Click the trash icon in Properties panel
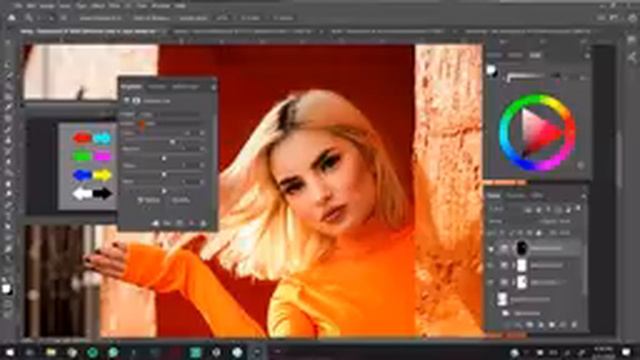 pyautogui.click(x=203, y=223)
